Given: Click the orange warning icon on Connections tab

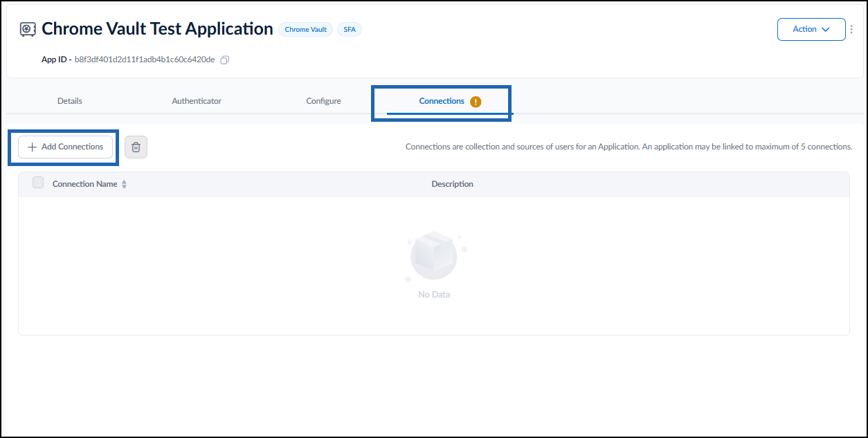Looking at the screenshot, I should 476,102.
